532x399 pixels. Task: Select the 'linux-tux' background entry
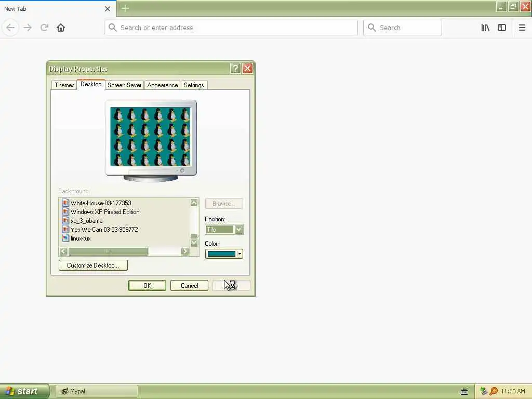tap(81, 238)
